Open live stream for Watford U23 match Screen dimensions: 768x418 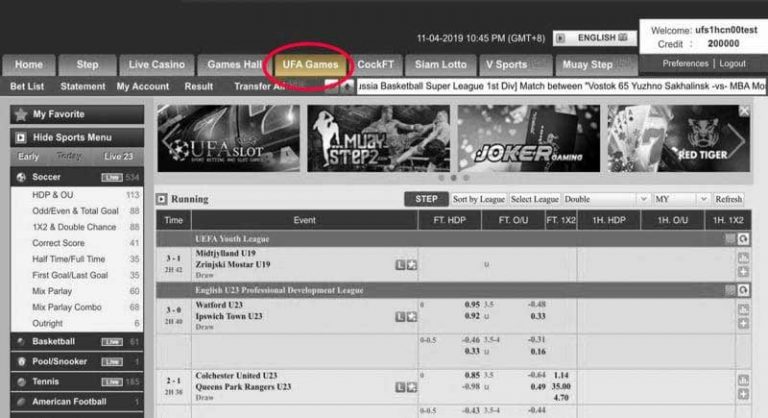[x=400, y=317]
